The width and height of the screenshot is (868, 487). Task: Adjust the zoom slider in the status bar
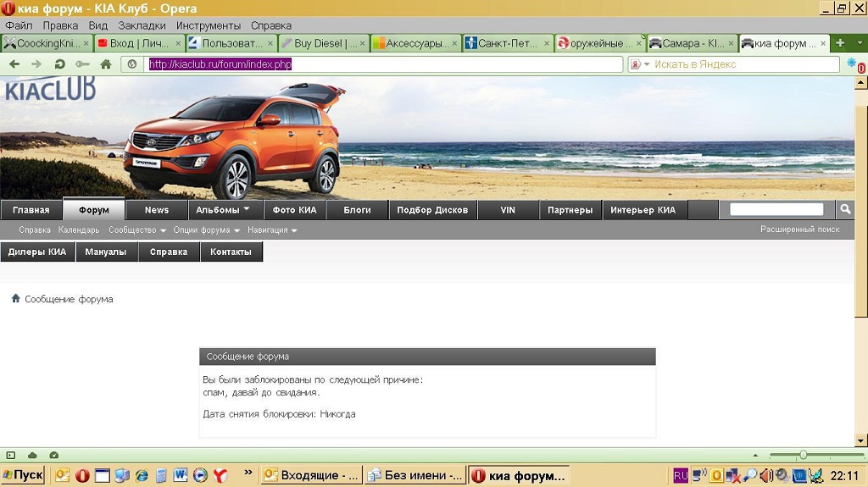(x=803, y=456)
